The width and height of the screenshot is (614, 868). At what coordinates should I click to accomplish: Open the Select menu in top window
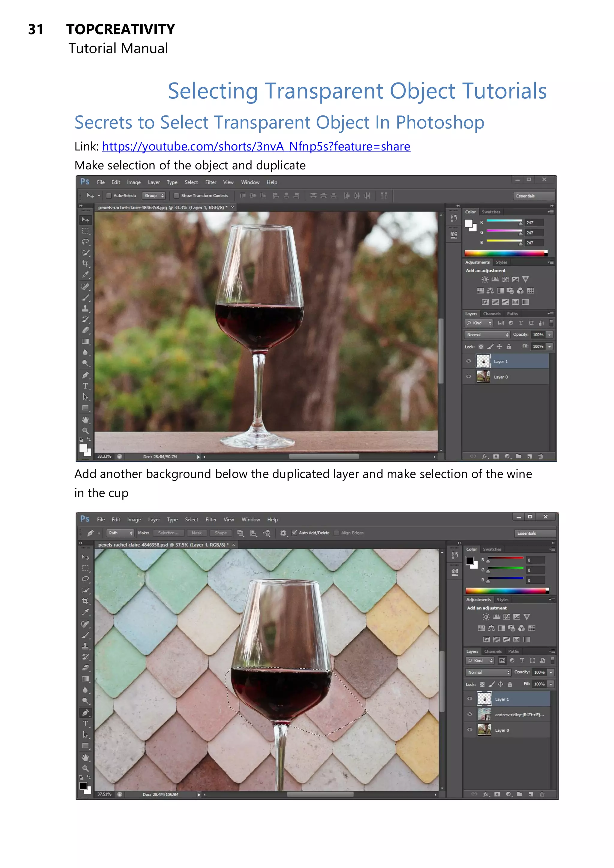[191, 182]
